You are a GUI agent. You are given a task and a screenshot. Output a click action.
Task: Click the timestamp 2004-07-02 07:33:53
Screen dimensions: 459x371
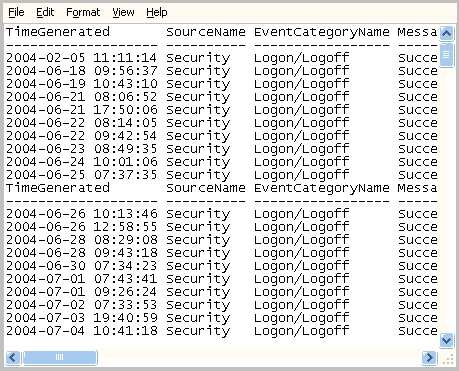point(81,305)
